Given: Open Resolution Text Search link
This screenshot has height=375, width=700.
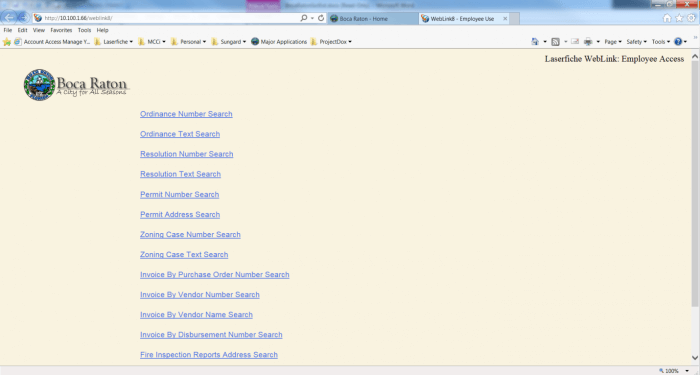Looking at the screenshot, I should [180, 174].
